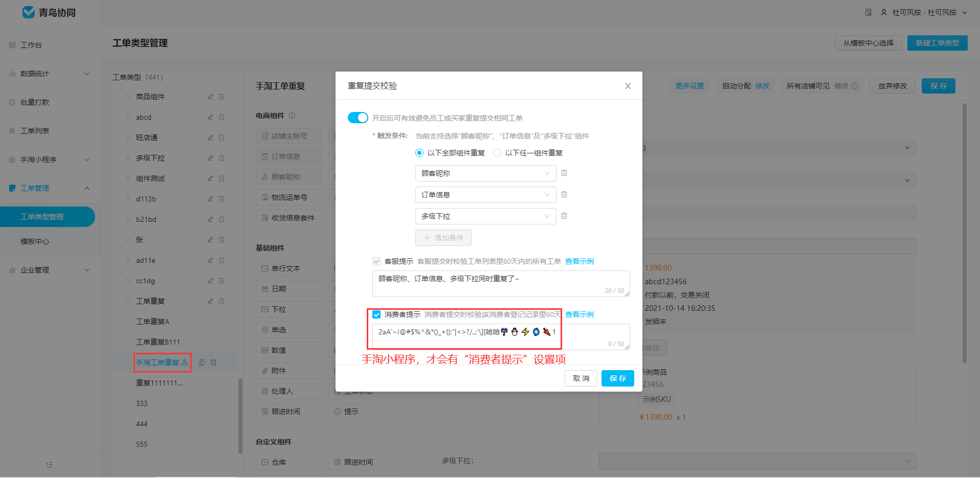Expand 数据统计 sidebar menu
Viewport: 980px width, 478px height.
point(49,74)
